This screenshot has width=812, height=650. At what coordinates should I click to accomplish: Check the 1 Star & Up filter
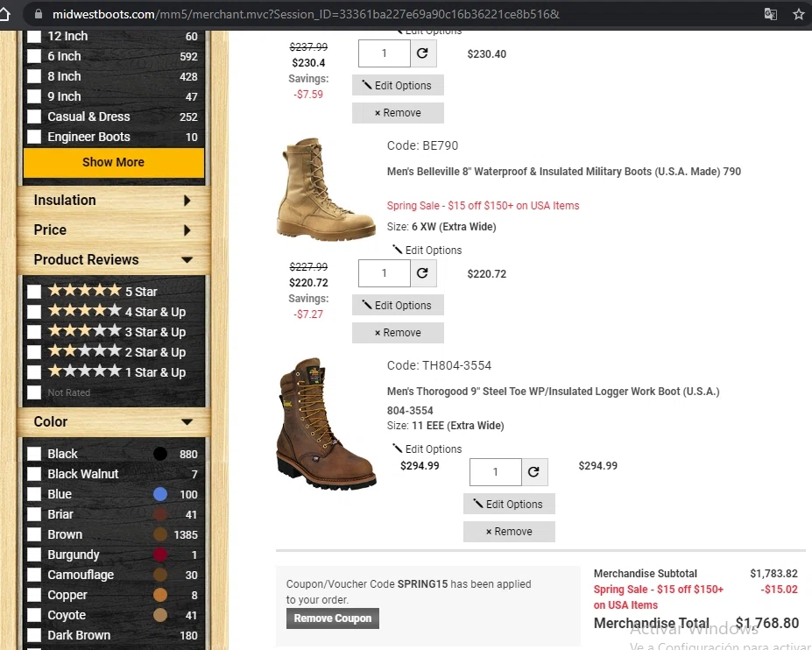[34, 372]
